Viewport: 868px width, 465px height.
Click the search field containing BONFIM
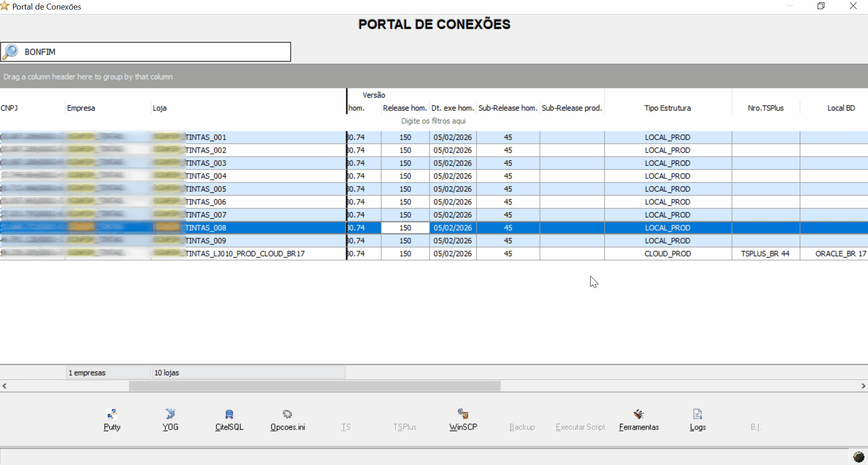(x=146, y=52)
